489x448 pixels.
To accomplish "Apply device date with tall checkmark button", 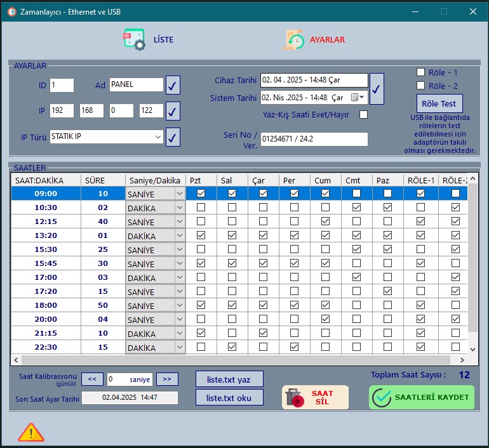I will pos(377,89).
